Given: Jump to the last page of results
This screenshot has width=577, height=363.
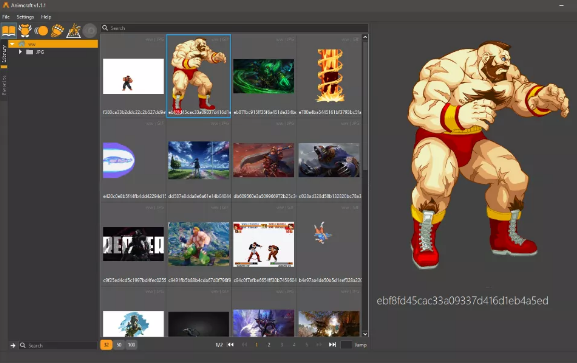Looking at the screenshot, I should coord(332,345).
